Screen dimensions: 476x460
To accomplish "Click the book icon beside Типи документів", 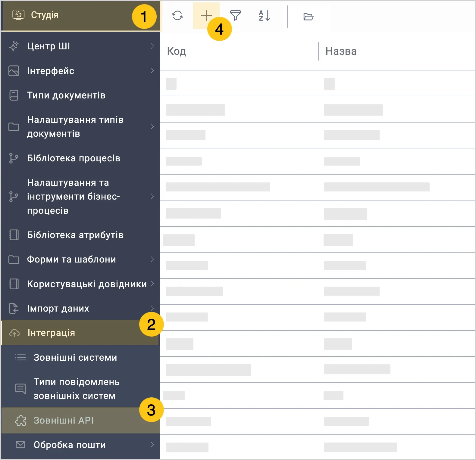I will tap(14, 95).
